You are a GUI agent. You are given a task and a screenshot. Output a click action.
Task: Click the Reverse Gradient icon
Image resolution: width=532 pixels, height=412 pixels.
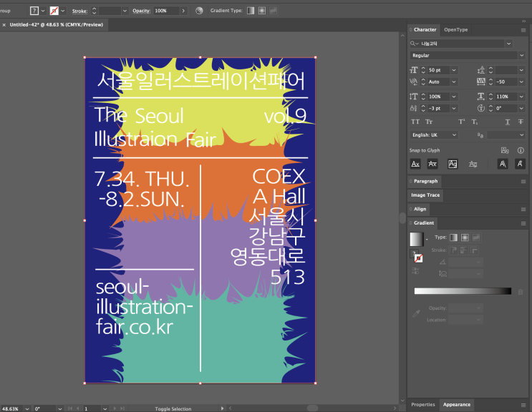[x=415, y=270]
